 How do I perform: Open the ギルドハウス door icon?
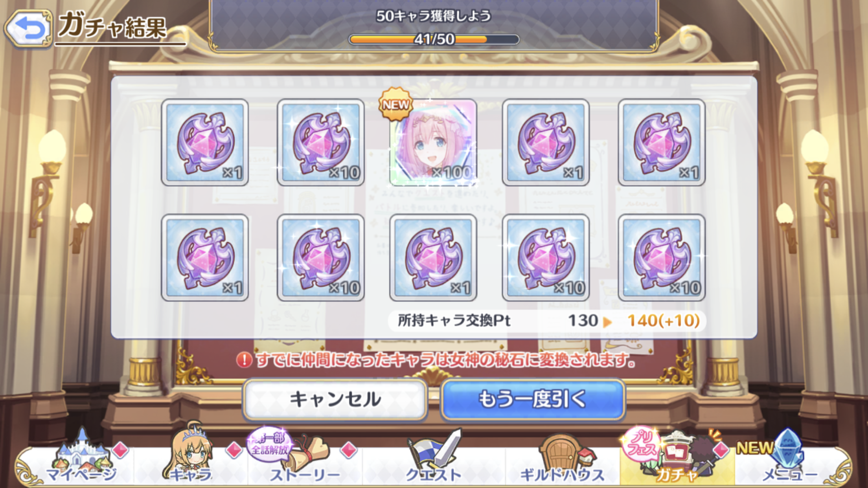click(x=562, y=458)
